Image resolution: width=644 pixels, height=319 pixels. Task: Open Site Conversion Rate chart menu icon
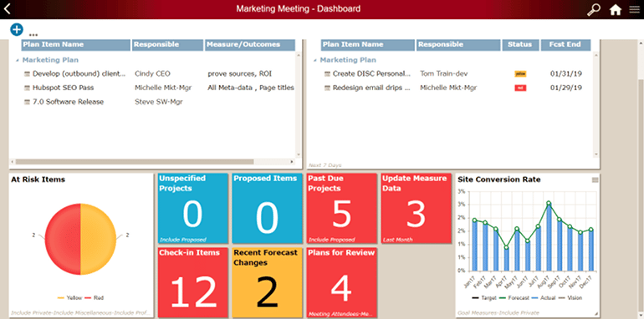tap(595, 180)
